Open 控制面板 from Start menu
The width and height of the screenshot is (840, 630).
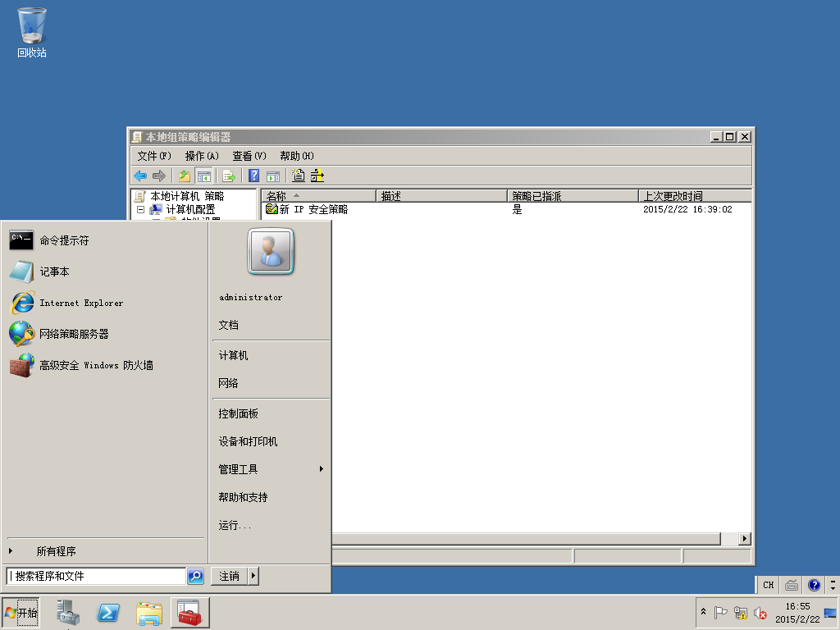[239, 413]
